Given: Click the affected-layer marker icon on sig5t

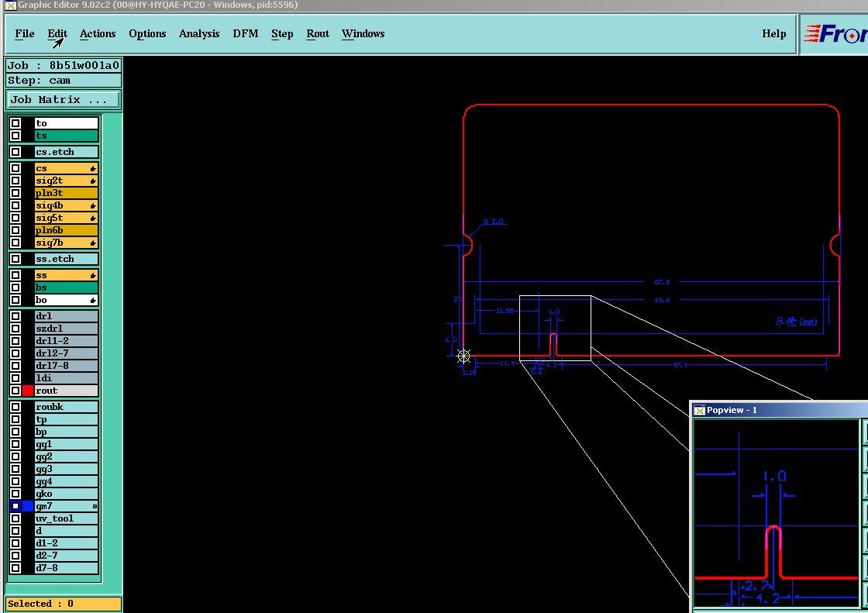Looking at the screenshot, I should (93, 219).
